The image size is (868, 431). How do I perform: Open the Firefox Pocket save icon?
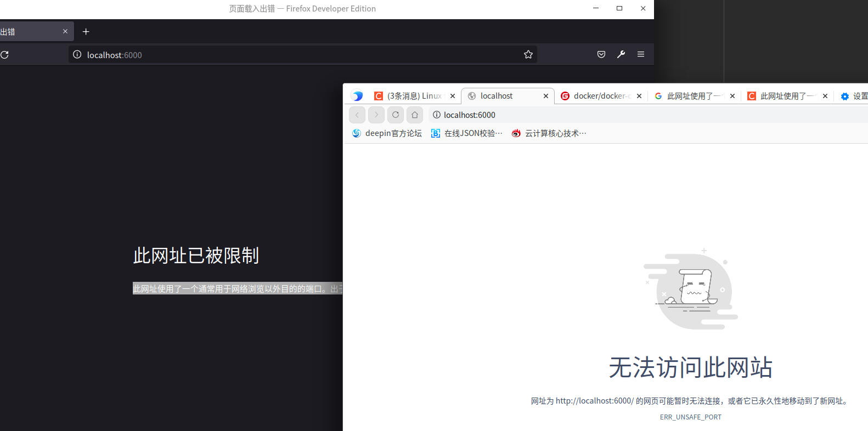(601, 54)
